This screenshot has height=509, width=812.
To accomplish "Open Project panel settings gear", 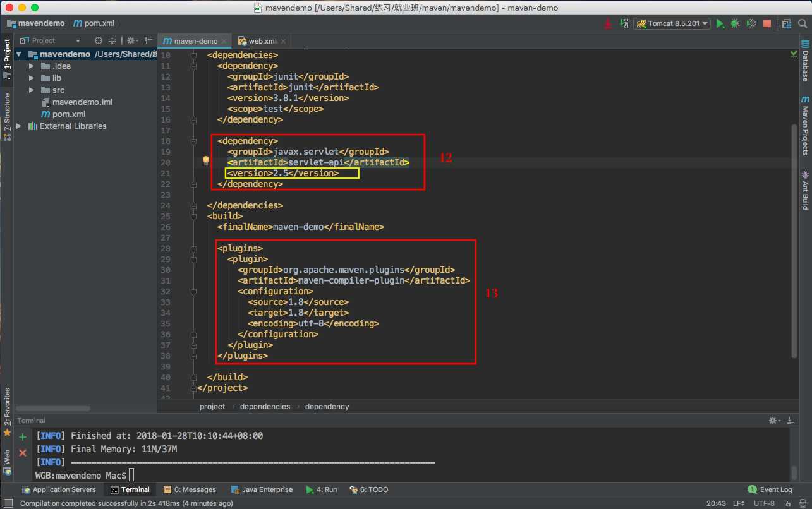I will click(x=131, y=40).
